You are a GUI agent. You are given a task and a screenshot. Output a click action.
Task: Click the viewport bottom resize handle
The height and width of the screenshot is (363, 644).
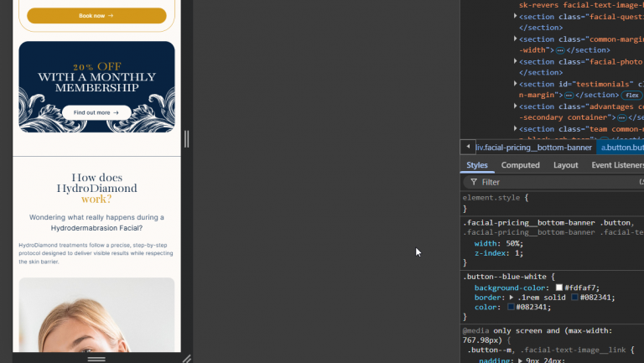[96, 360]
